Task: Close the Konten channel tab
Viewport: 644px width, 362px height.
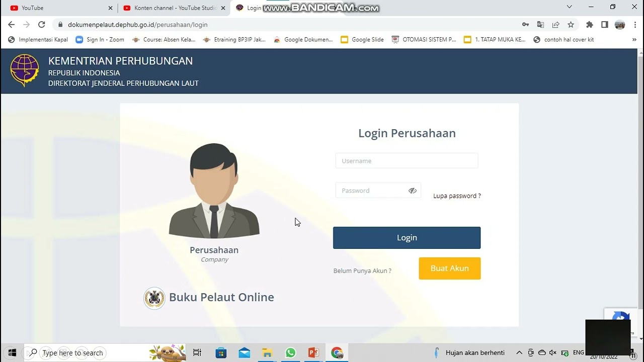Action: pos(223,8)
